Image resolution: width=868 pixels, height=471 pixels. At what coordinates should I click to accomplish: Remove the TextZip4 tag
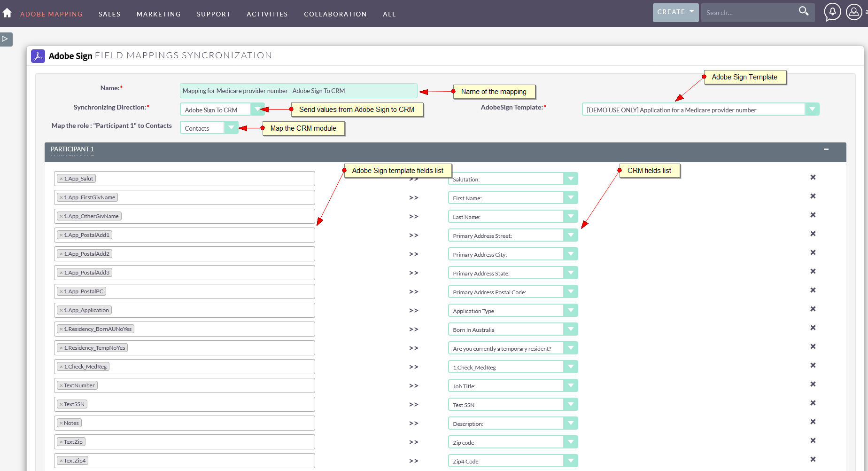(x=61, y=461)
